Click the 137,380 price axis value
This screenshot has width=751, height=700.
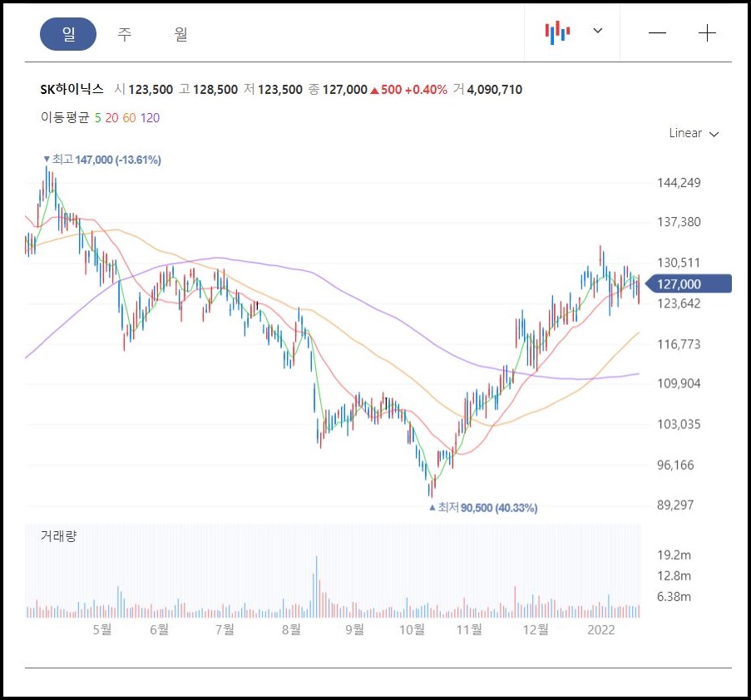coord(679,222)
